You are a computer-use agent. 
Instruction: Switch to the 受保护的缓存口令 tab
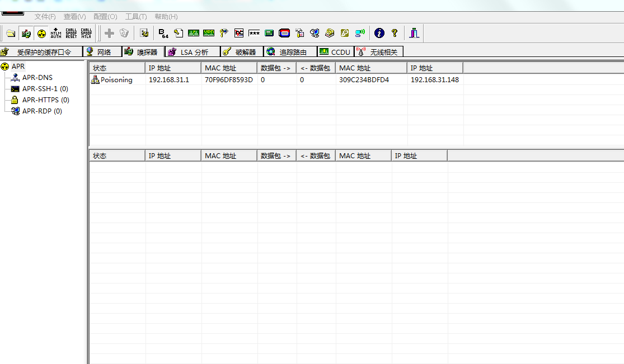[x=41, y=52]
